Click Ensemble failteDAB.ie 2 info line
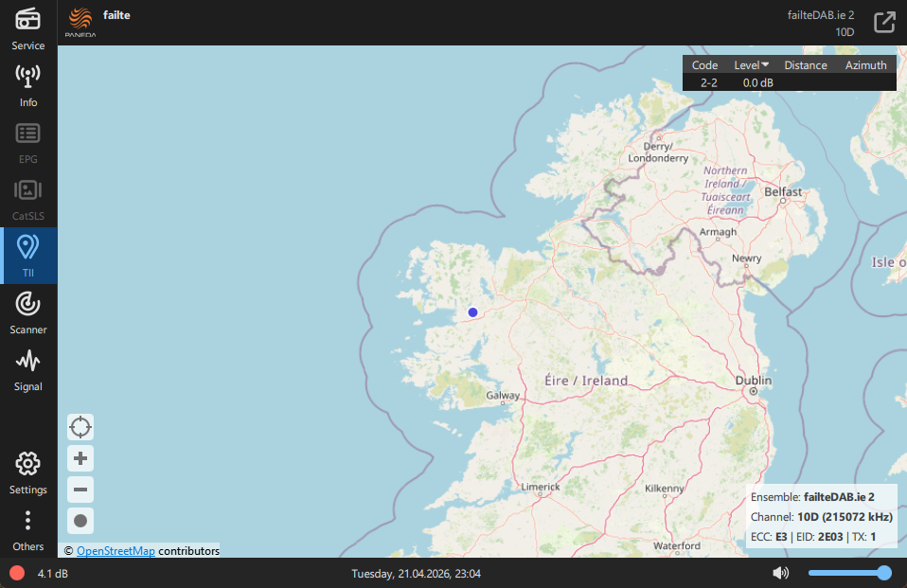The height and width of the screenshot is (588, 907). click(x=812, y=496)
